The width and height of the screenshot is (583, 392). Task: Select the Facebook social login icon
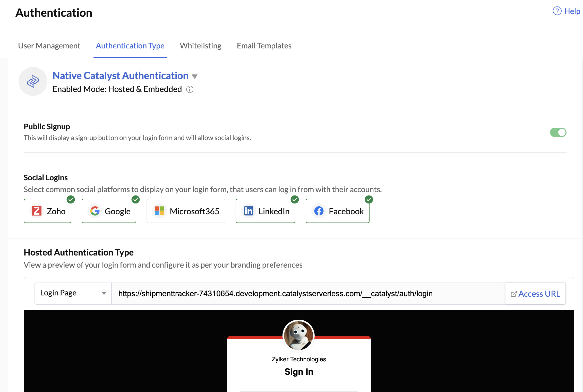[x=319, y=211]
